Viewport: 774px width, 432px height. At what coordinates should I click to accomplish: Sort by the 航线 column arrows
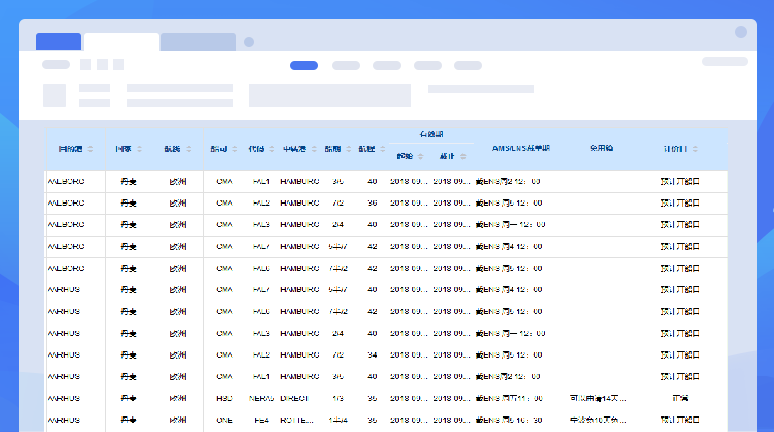(x=190, y=149)
